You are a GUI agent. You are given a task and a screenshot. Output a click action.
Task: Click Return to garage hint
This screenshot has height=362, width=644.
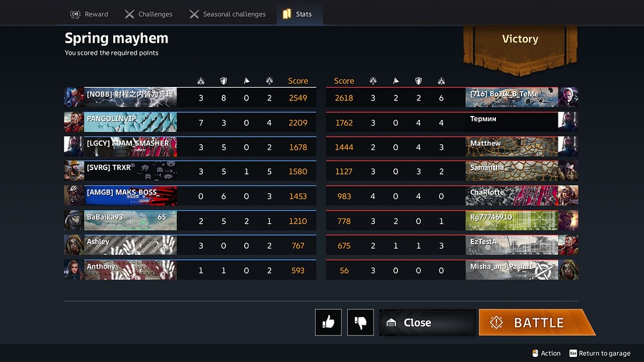(x=600, y=354)
